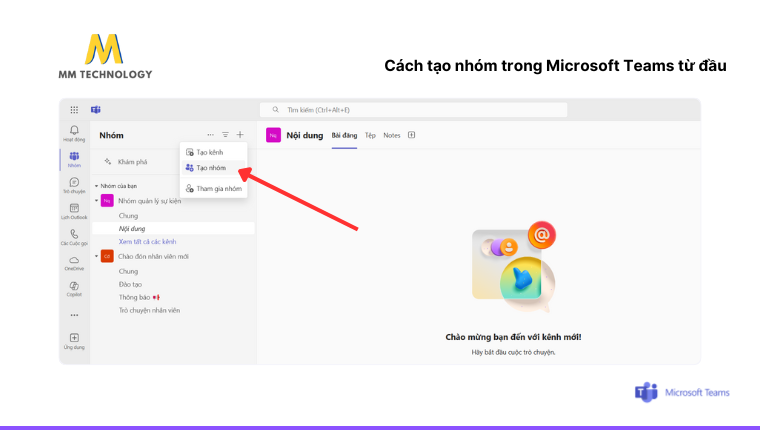
Task: Open more options ellipsis beside Nhóm
Action: pyautogui.click(x=210, y=135)
